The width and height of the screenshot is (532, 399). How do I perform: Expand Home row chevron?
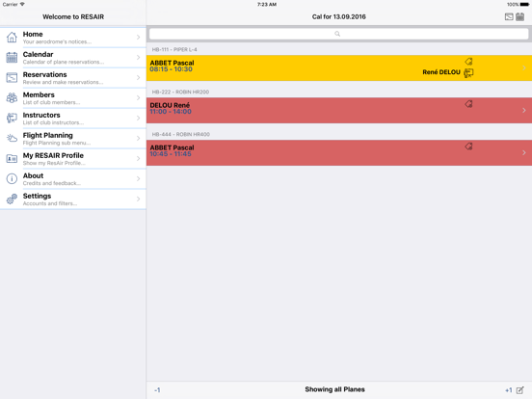click(x=138, y=37)
